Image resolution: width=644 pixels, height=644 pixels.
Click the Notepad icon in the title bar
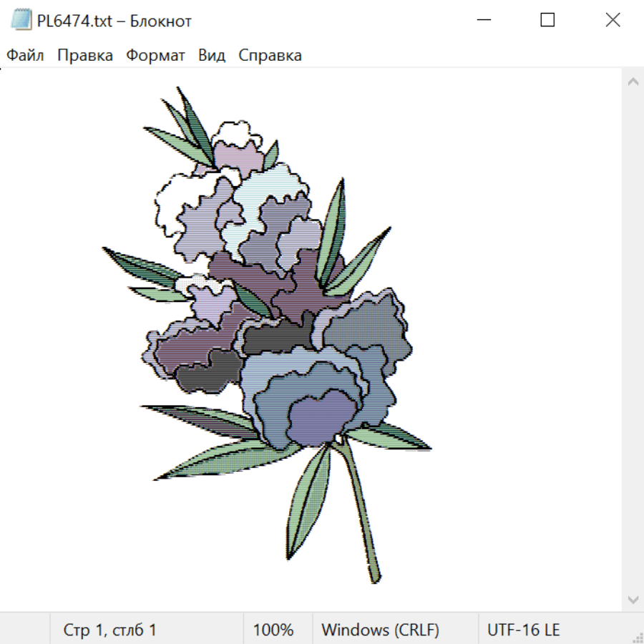pos(21,20)
